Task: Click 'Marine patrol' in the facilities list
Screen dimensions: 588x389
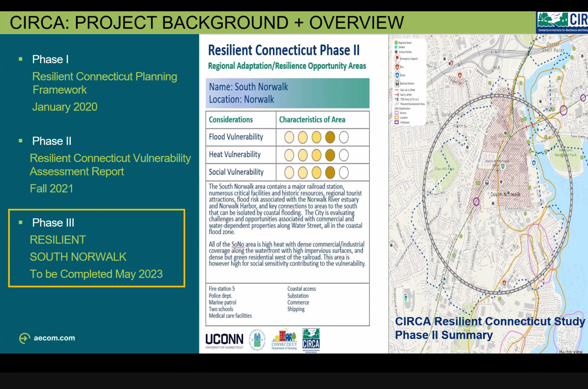Action: pos(223,302)
